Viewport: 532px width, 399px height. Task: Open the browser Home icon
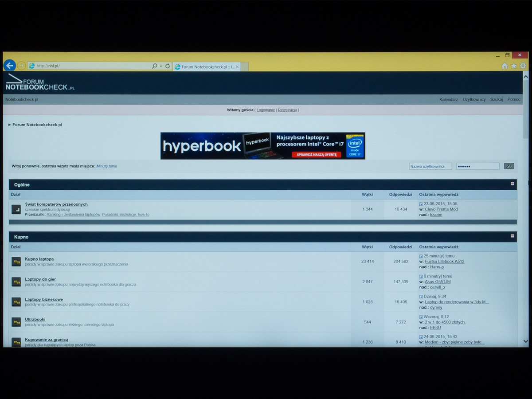click(505, 66)
